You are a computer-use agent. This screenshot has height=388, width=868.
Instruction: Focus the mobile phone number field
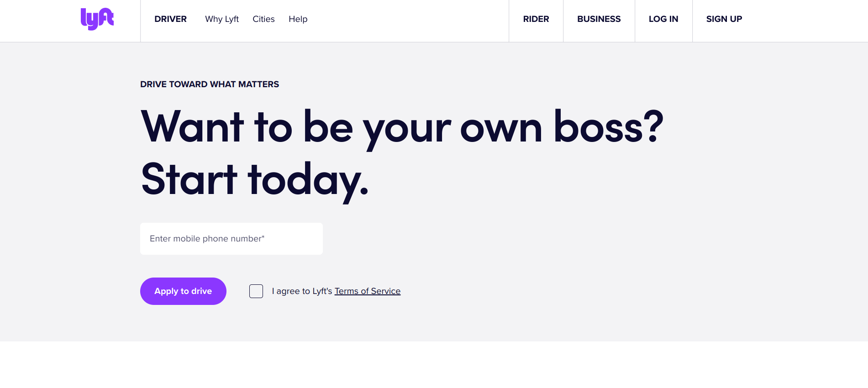pos(231,239)
